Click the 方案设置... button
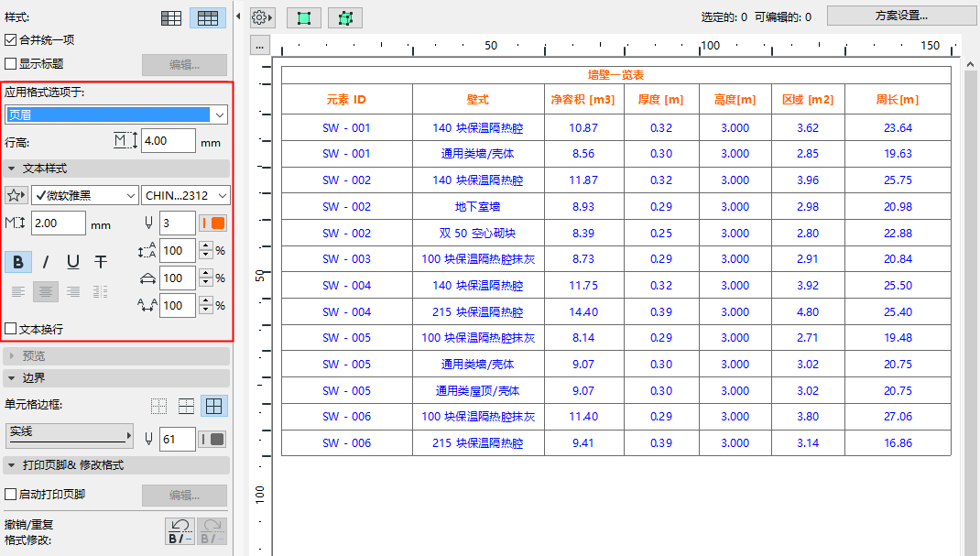980x556 pixels. (901, 16)
